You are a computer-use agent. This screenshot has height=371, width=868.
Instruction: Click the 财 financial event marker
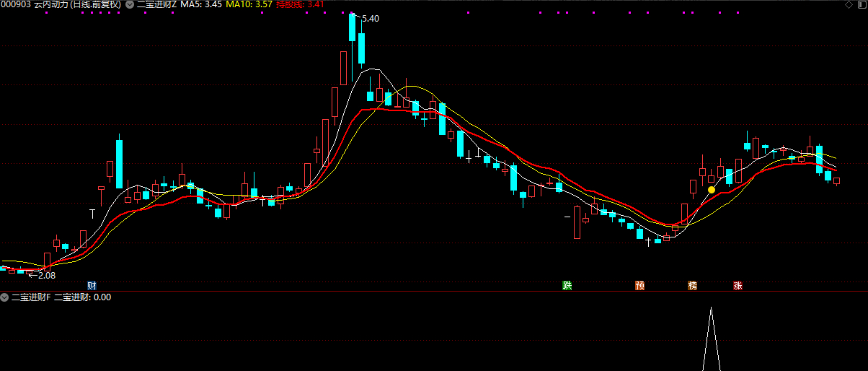pos(92,285)
